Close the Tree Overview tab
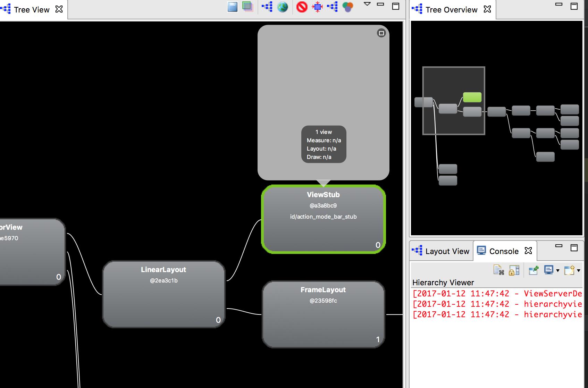The width and height of the screenshot is (588, 388). [x=487, y=9]
